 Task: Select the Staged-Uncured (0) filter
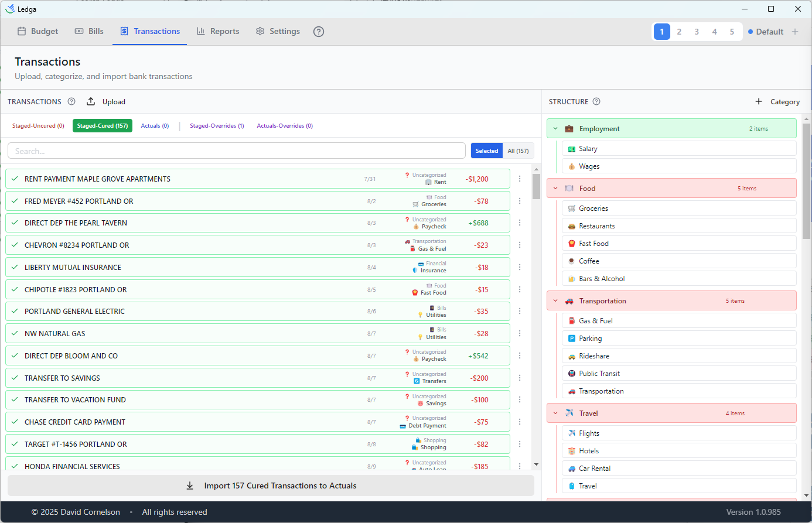click(38, 126)
